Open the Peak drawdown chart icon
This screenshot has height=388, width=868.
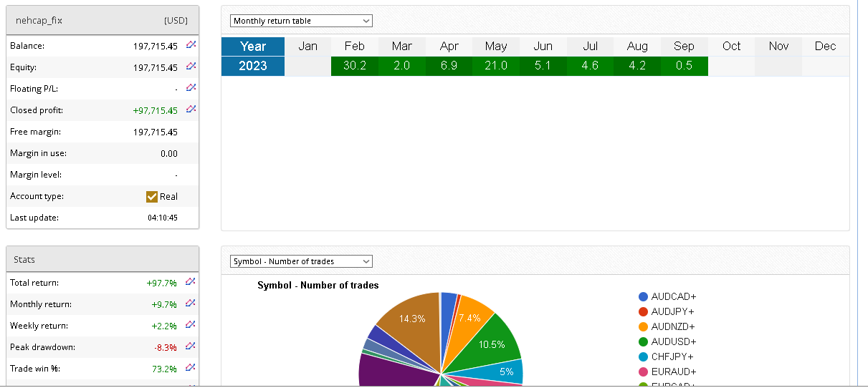pyautogui.click(x=191, y=346)
